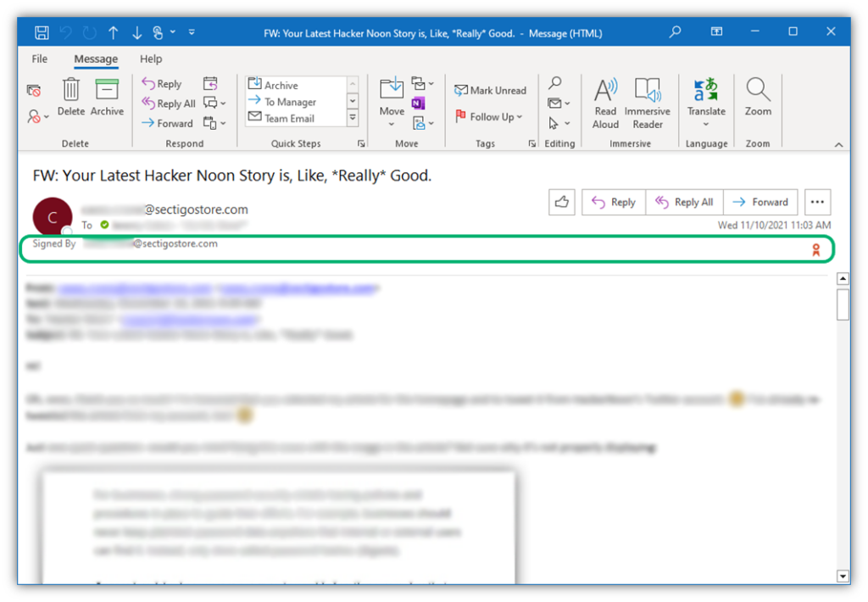Screen dimensions: 868x602
Task: Click the date 'Wed 11/10/2021 11:03 AM'
Action: coord(774,225)
